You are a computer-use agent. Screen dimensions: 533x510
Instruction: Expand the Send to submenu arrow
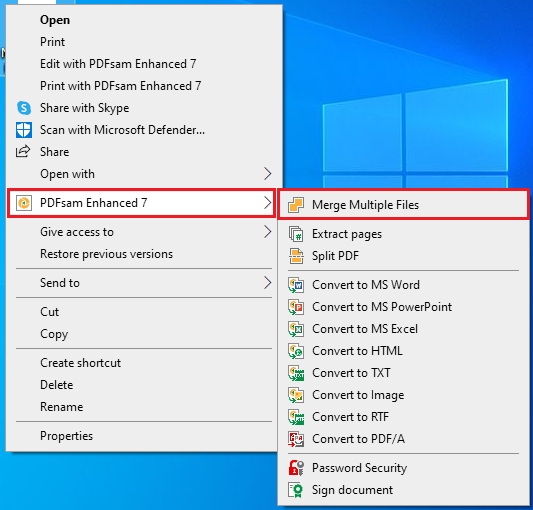(268, 283)
